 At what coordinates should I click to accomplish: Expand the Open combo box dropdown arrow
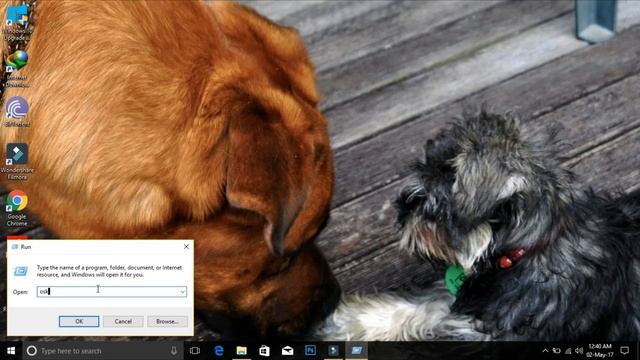click(x=182, y=291)
